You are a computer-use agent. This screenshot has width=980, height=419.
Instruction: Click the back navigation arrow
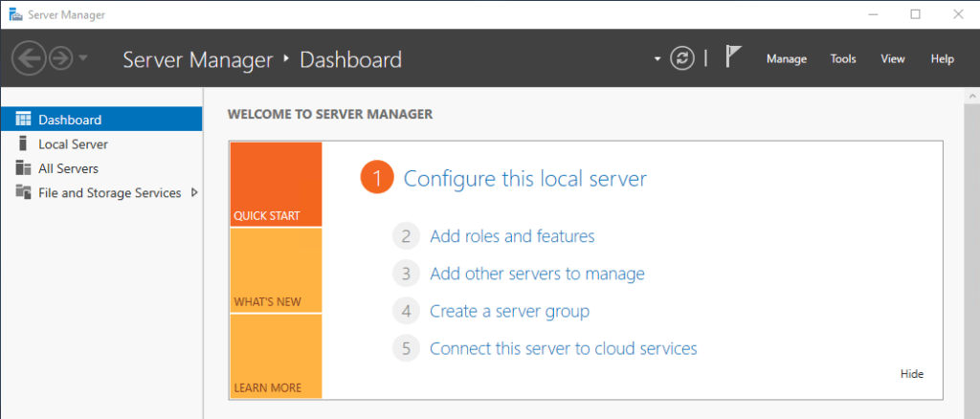(x=29, y=58)
